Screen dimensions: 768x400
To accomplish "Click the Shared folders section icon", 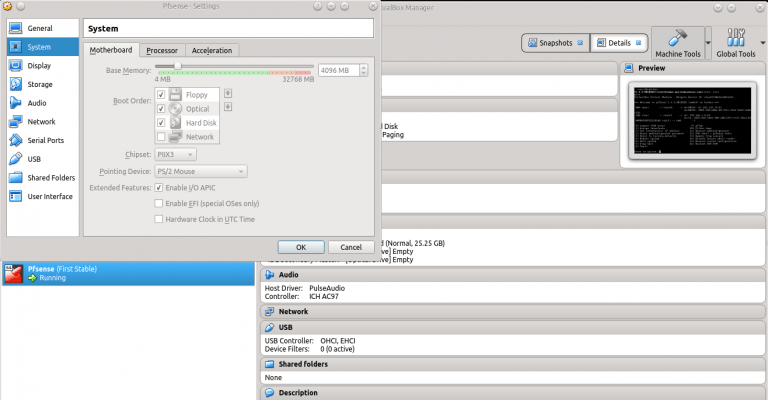I will 269,364.
